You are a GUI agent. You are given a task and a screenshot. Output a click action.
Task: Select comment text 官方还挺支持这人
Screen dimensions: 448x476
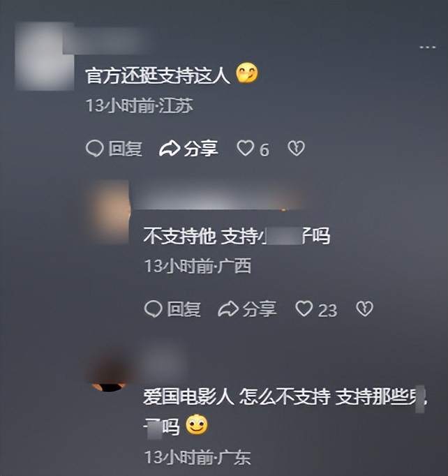[158, 75]
